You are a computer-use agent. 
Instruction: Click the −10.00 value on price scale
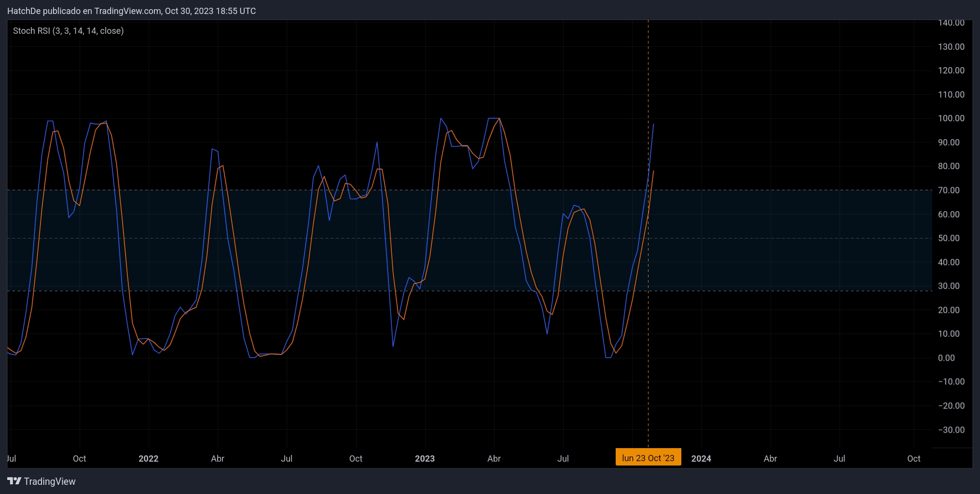(951, 381)
